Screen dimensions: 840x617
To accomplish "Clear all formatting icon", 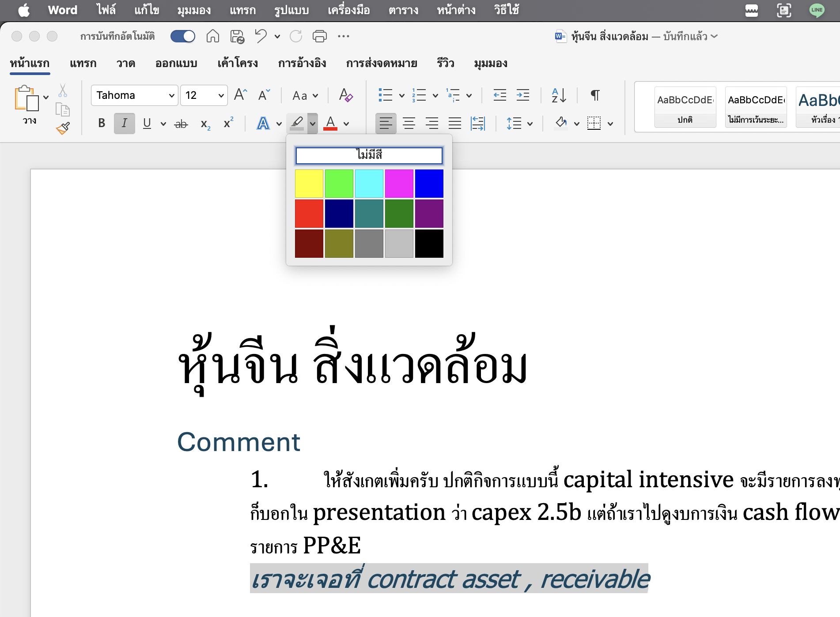I will 346,95.
